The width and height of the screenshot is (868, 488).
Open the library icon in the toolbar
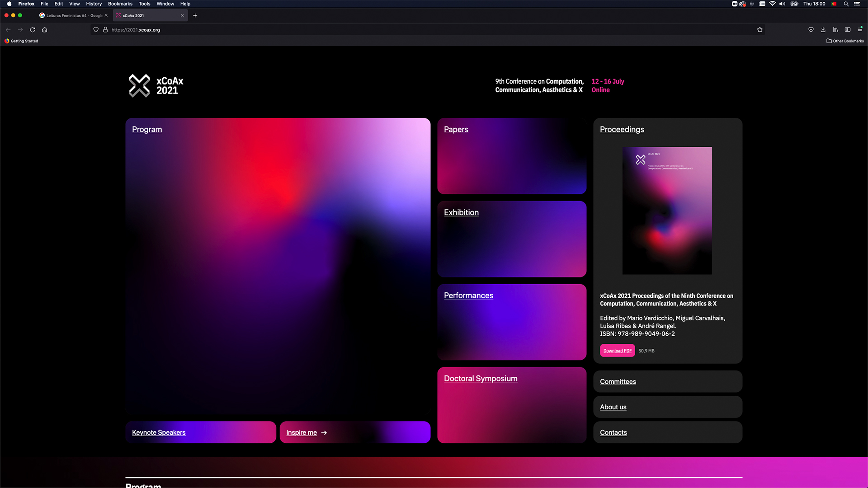(x=835, y=30)
